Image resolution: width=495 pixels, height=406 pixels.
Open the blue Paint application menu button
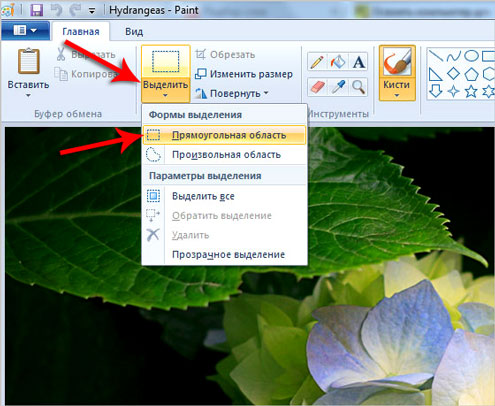25,31
